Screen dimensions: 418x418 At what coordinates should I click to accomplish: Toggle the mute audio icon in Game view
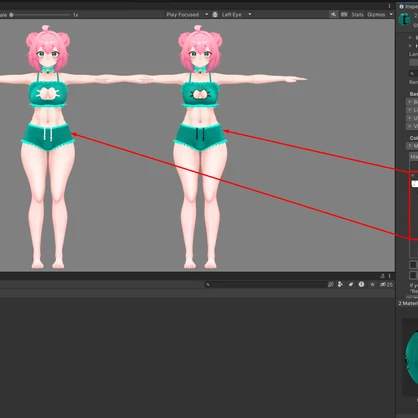click(333, 14)
